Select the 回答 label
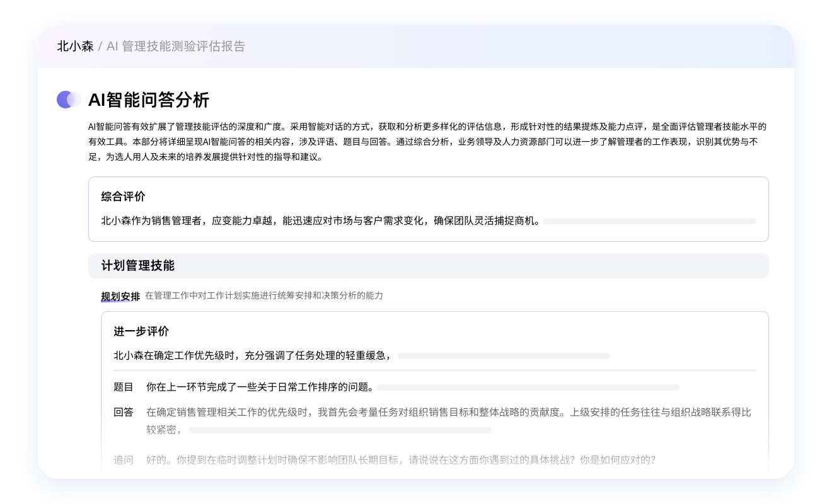Screen dimensions: 832x504 coord(124,412)
